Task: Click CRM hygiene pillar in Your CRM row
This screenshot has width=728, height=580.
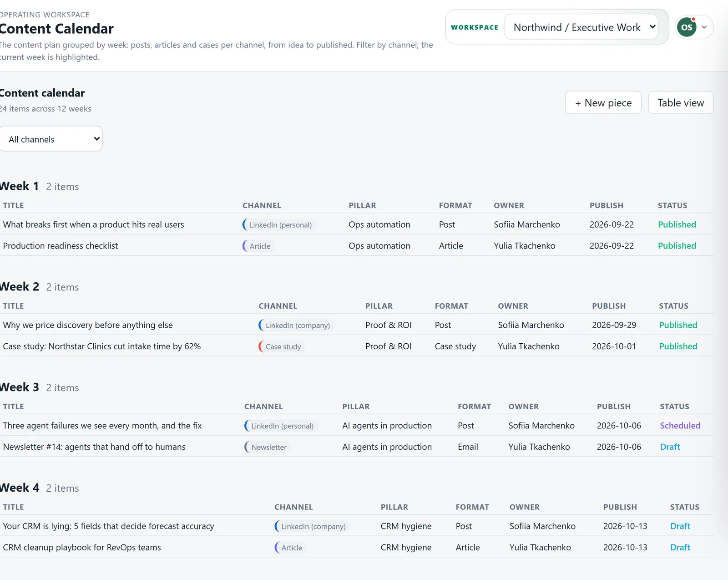Action: point(406,526)
